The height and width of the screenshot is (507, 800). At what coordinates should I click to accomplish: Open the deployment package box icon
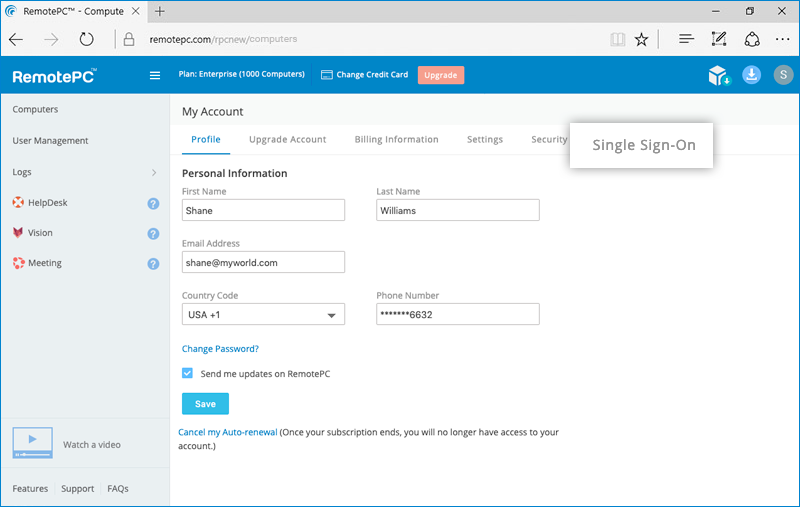(x=718, y=76)
